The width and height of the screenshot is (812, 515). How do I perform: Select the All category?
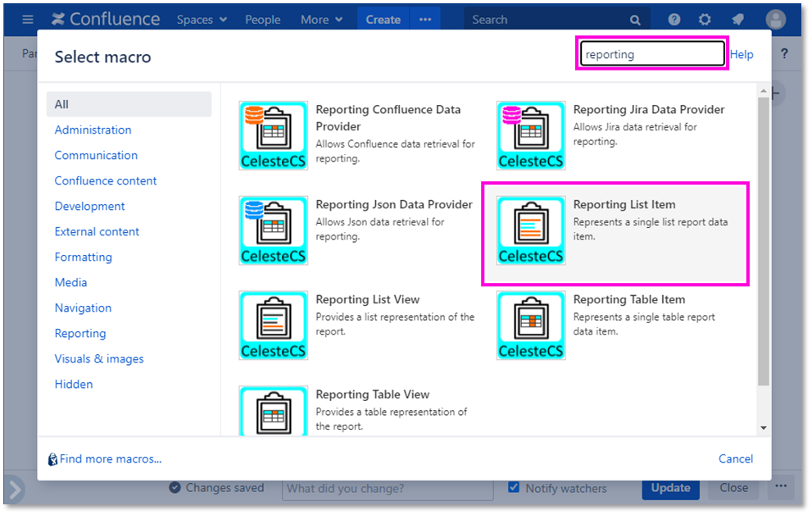[129, 104]
